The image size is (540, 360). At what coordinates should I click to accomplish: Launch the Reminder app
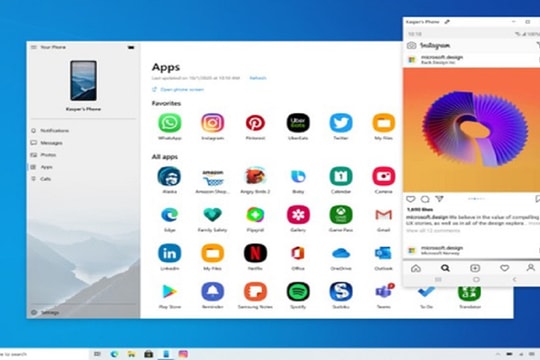pos(212,292)
